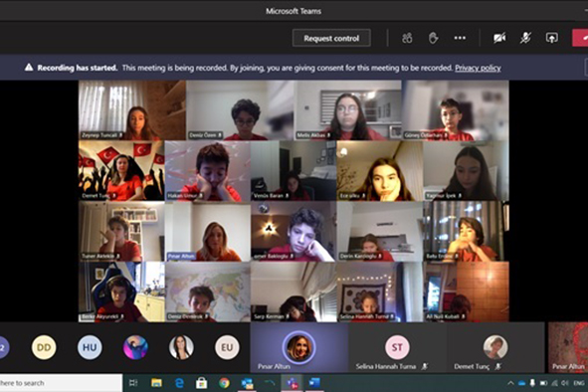Switch to Microsoft Teams taskbar icon
Image resolution: width=588 pixels, height=392 pixels.
point(293,383)
